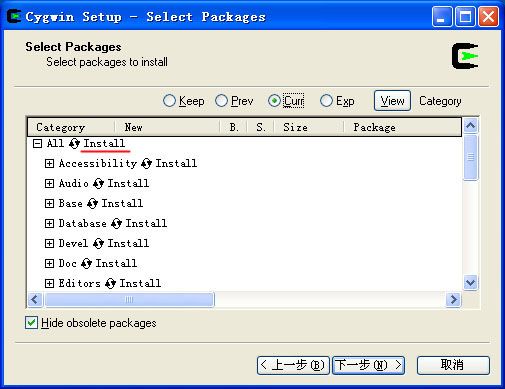Maximize the Cygwin Setup window
Image resolution: width=505 pixels, height=389 pixels.
pos(465,16)
